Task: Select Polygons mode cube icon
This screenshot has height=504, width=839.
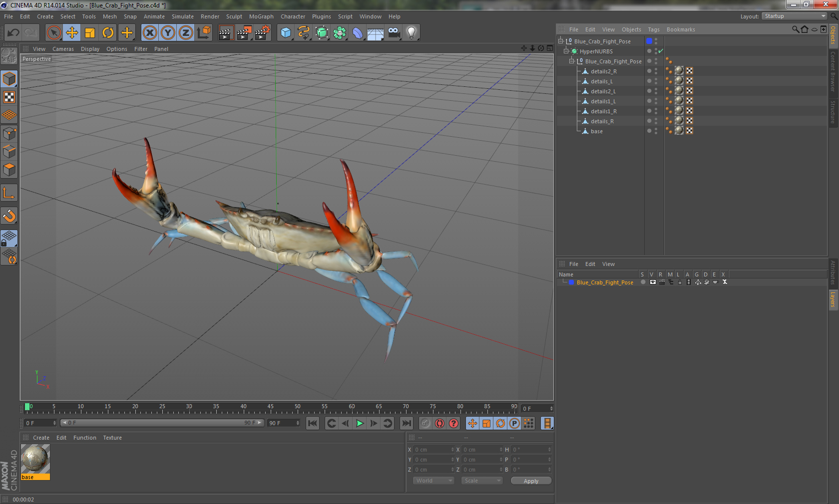Action: coord(9,170)
